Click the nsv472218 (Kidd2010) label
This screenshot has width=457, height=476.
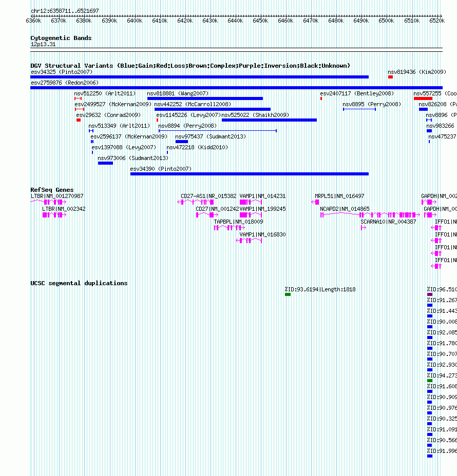[197, 147]
